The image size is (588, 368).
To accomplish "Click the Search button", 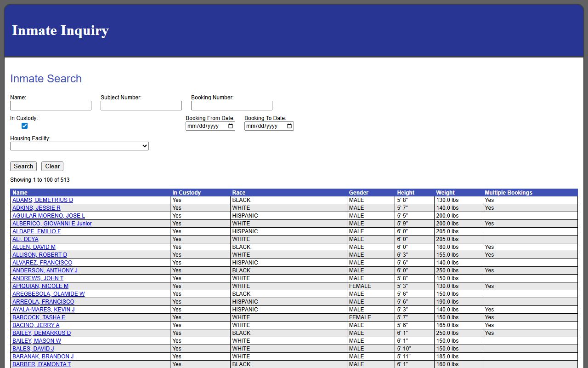I will [23, 166].
